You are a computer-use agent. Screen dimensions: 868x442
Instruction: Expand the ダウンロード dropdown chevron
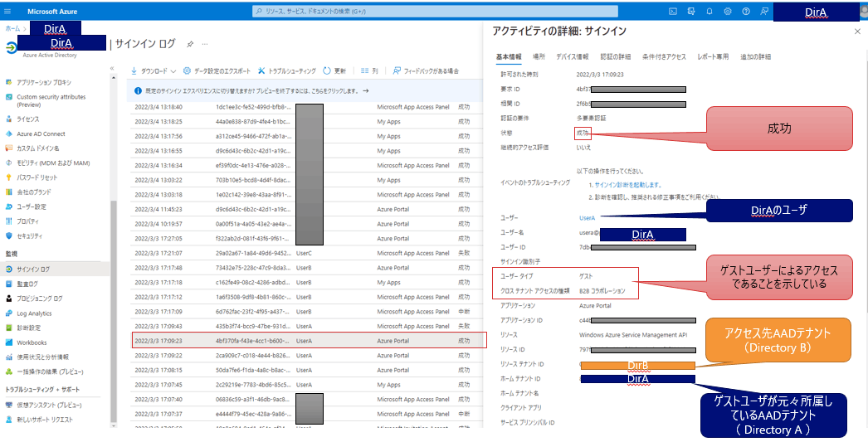click(173, 71)
